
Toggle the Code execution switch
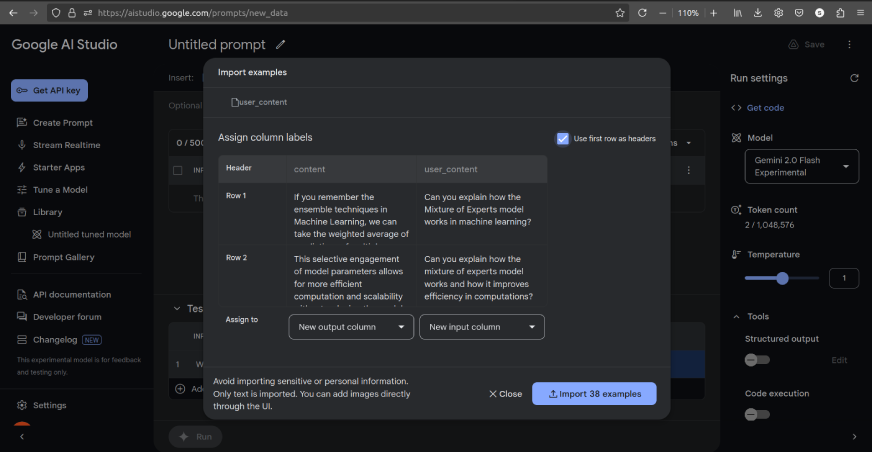click(757, 414)
